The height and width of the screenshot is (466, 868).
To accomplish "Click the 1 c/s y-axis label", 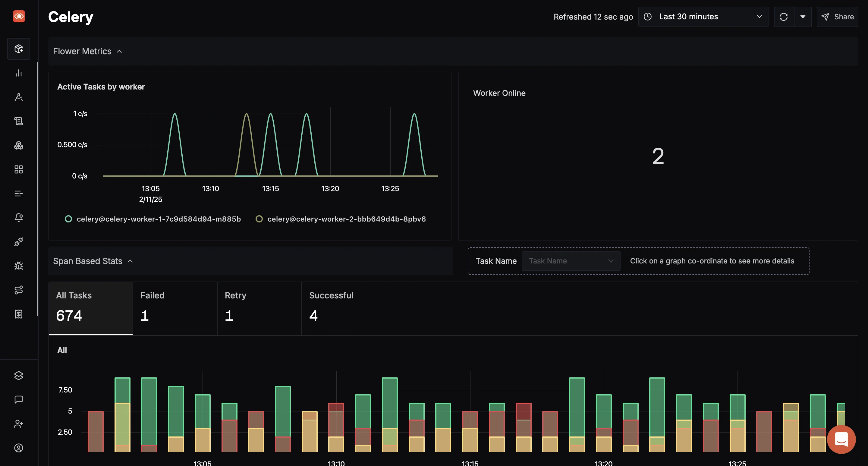I will point(80,114).
